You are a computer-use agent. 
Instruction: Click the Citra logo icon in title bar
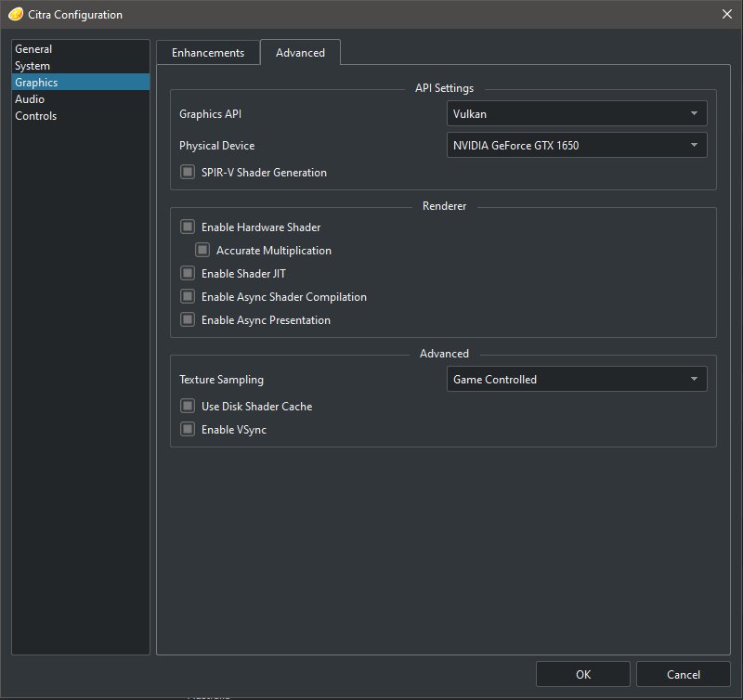(x=16, y=14)
